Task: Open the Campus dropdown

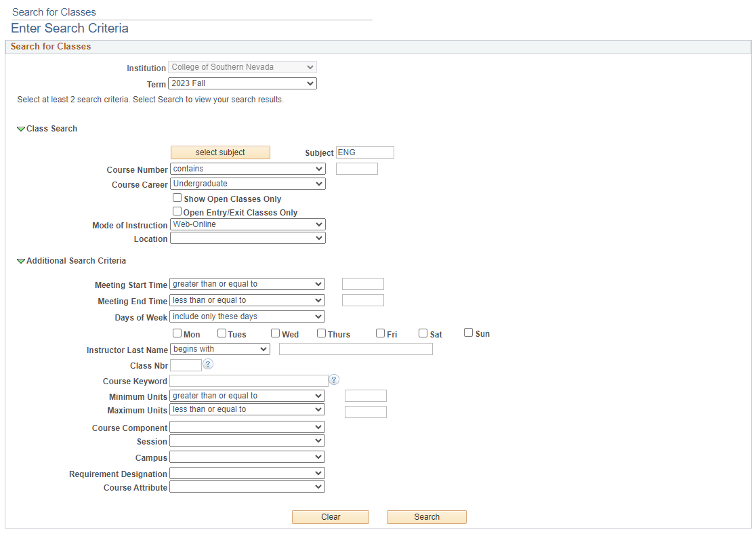Action: 247,457
